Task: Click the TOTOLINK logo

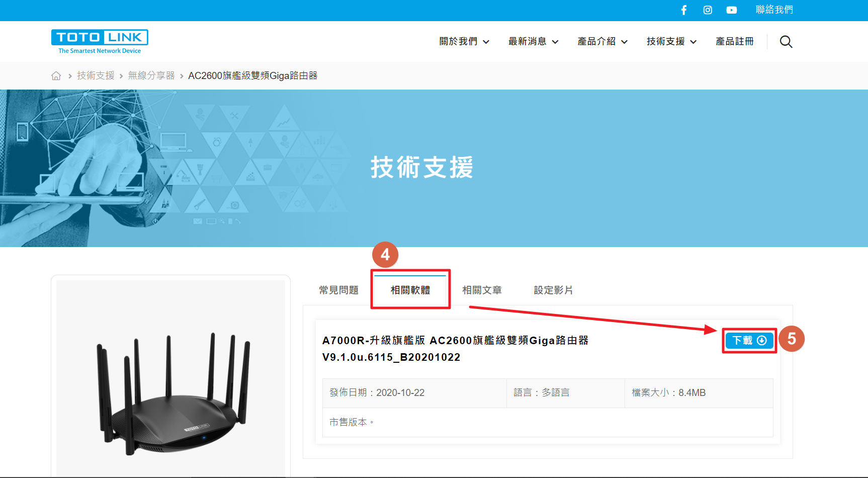Action: click(100, 42)
